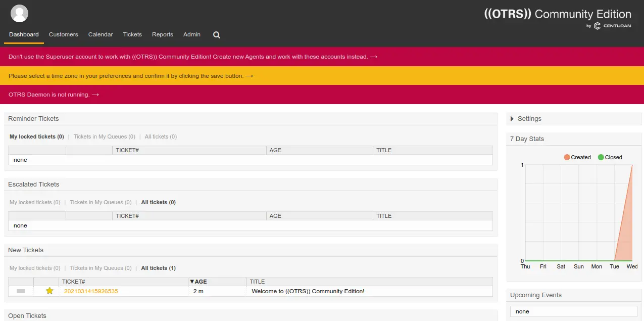Image resolution: width=644 pixels, height=321 pixels.
Task: Click the Escalated Tickets widget header
Action: point(251,185)
